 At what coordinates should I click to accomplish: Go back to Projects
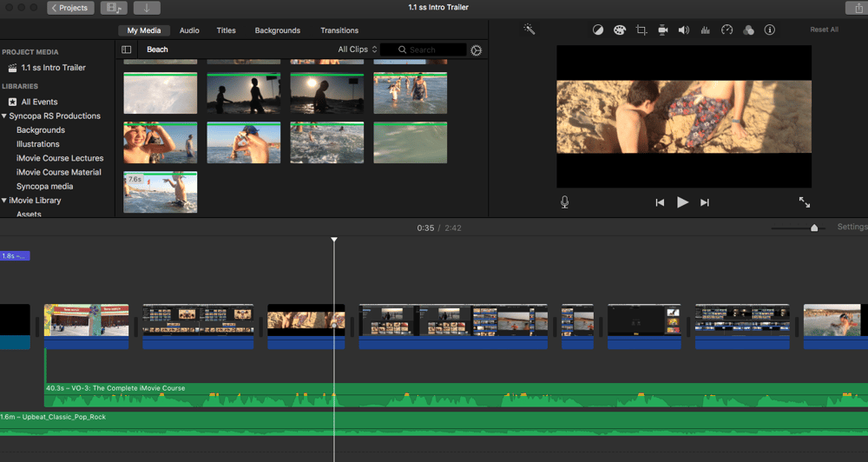[70, 8]
